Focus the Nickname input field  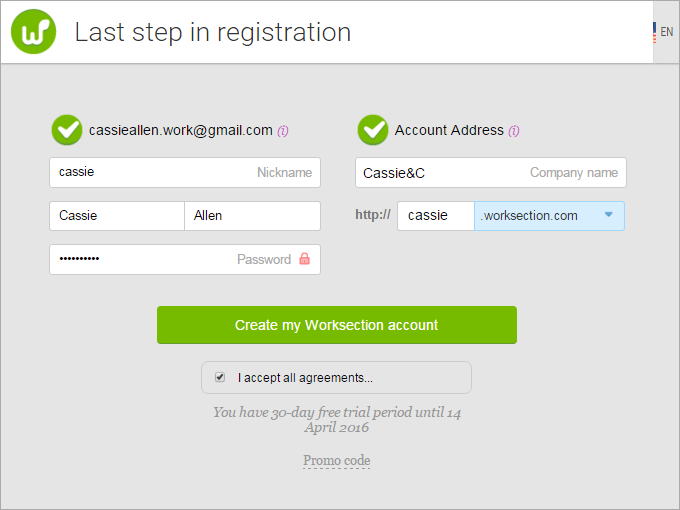tap(185, 172)
